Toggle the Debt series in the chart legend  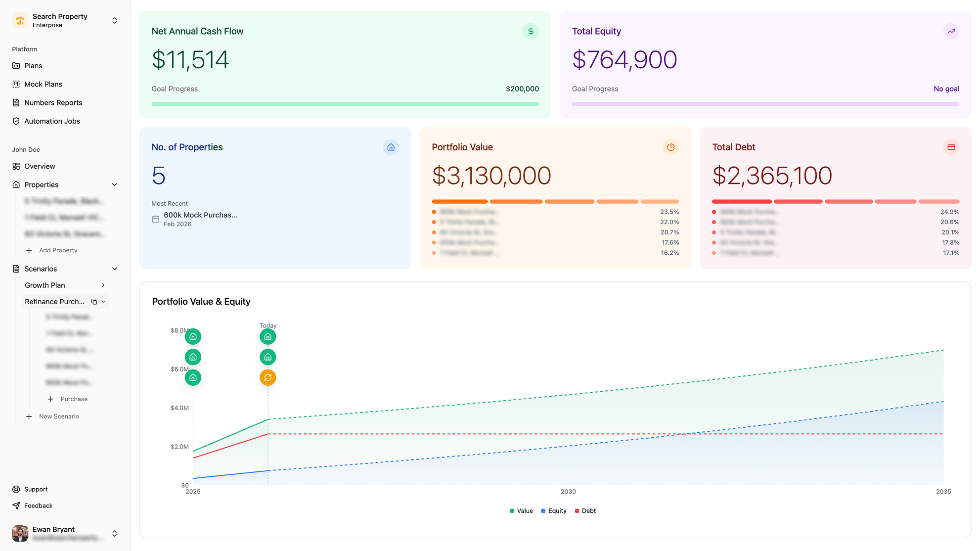585,510
